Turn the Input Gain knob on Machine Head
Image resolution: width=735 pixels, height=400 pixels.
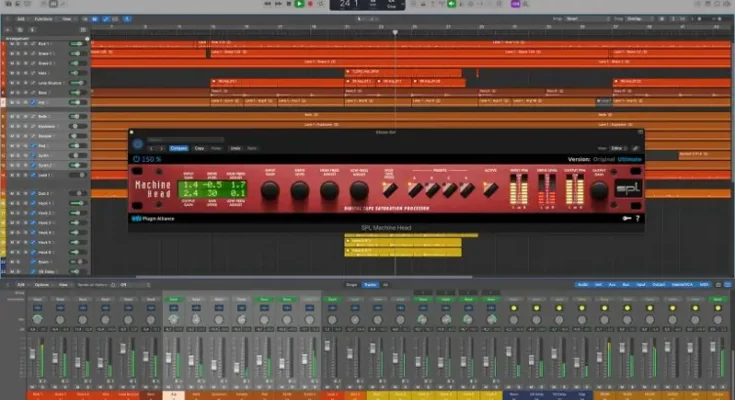click(x=269, y=189)
